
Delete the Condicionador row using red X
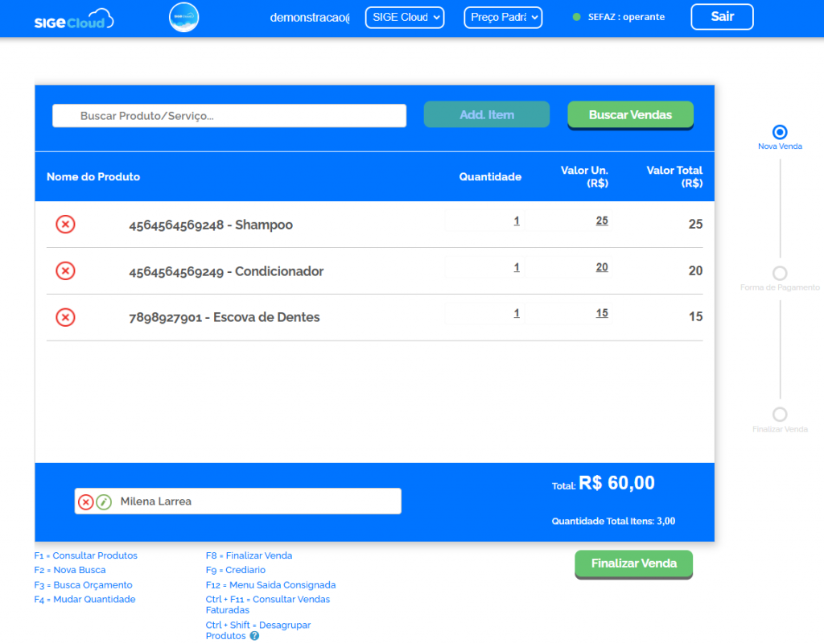(65, 270)
